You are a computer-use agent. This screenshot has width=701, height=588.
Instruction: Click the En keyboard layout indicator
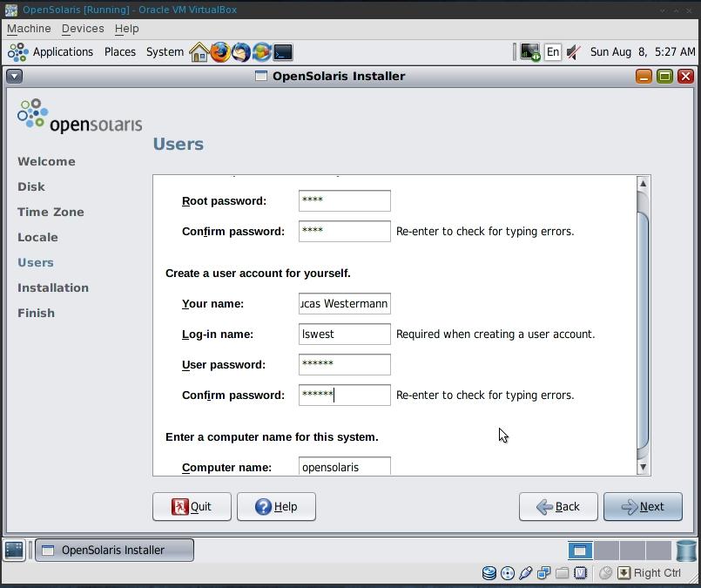point(553,52)
